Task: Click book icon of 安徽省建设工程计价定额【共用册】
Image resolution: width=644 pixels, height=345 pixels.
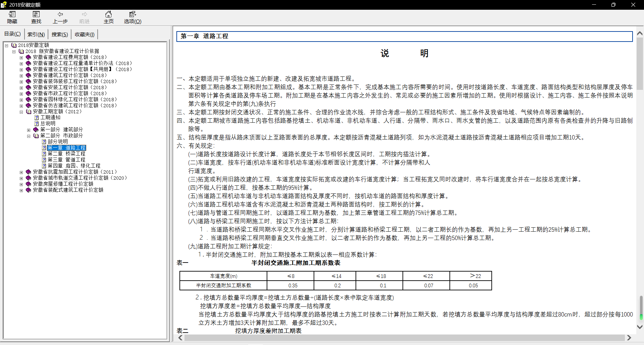Action: coord(29,69)
